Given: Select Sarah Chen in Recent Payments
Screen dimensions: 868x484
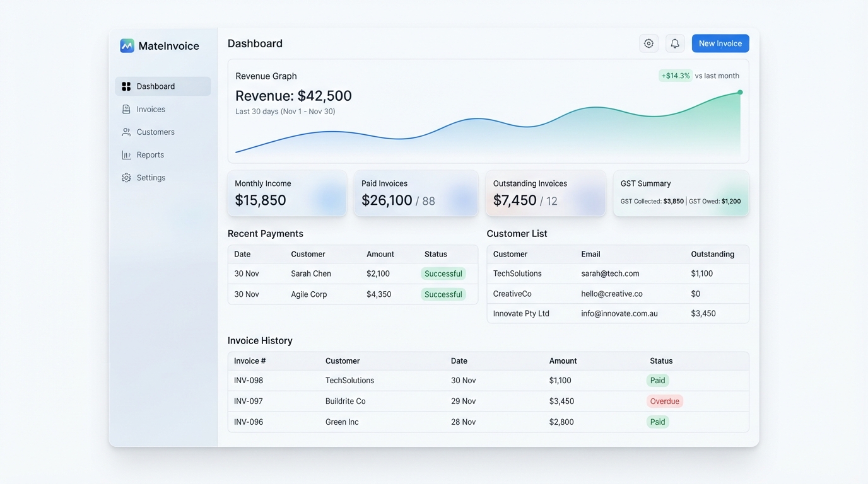Looking at the screenshot, I should [311, 274].
